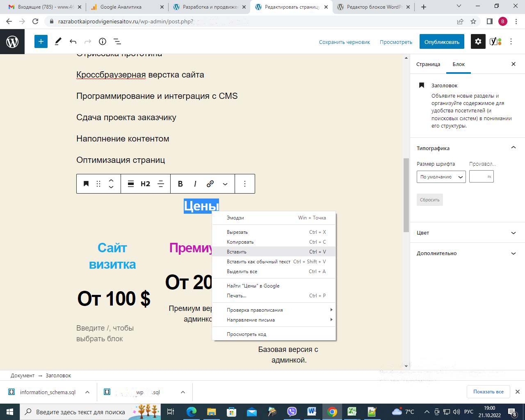525x420 pixels.
Task: Select the pencil Tools icon
Action: (x=58, y=41)
